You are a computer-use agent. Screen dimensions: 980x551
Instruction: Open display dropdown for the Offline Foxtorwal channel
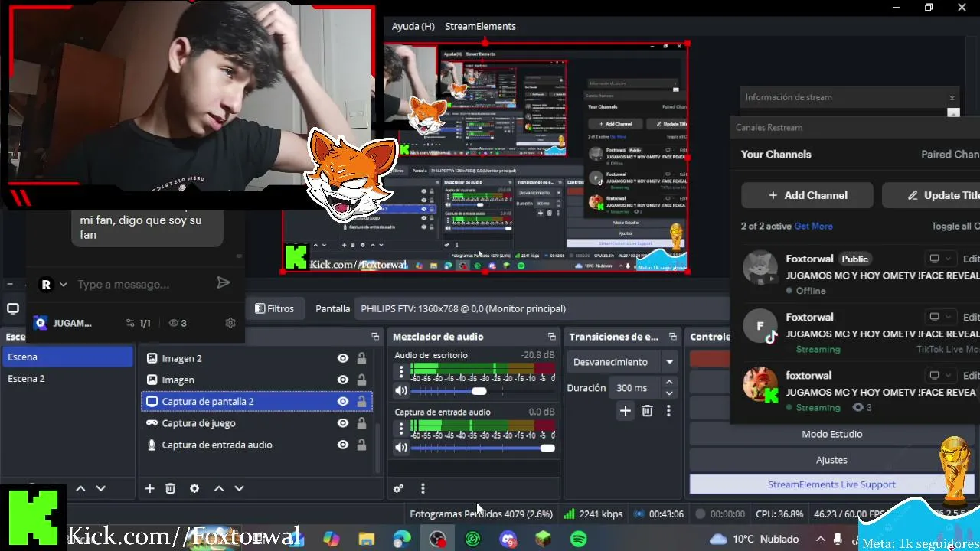click(939, 259)
